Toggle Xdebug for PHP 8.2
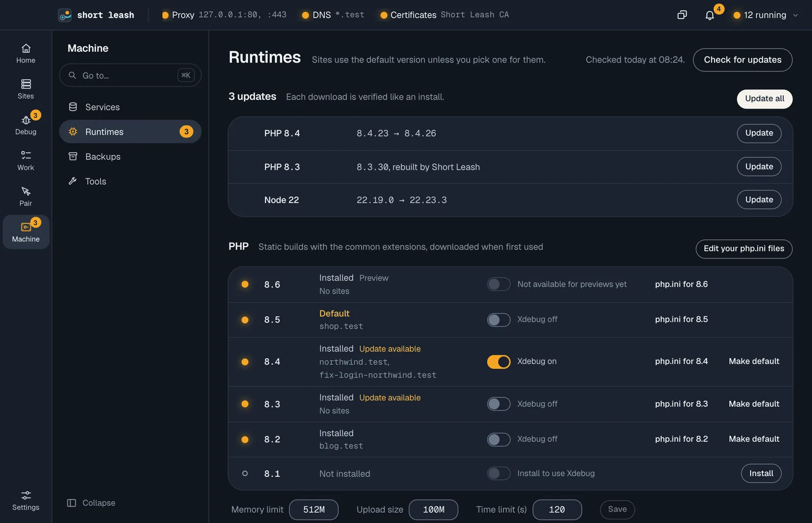This screenshot has height=523, width=812. pyautogui.click(x=499, y=439)
